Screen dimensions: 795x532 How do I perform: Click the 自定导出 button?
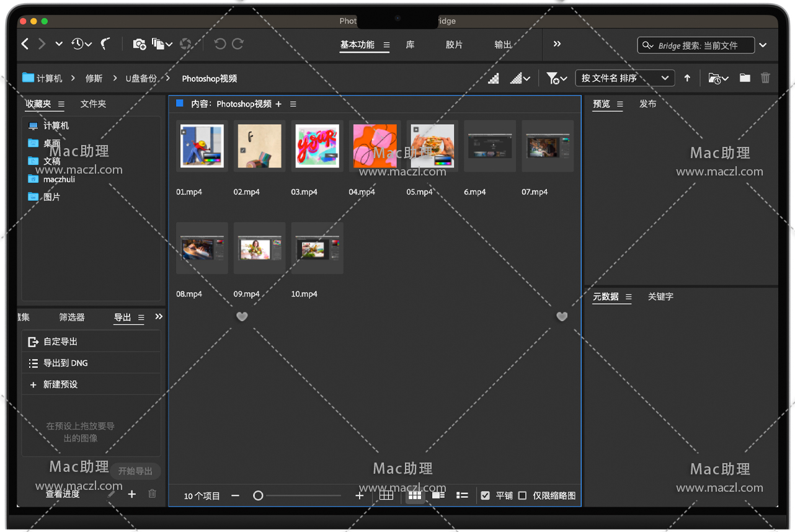tap(60, 342)
